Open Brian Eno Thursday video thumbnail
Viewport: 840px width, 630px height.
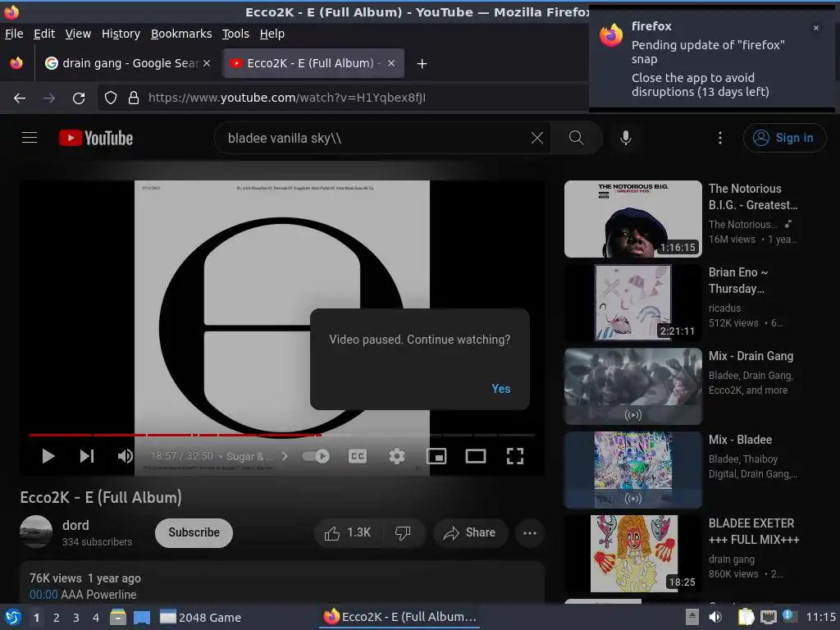coord(632,302)
